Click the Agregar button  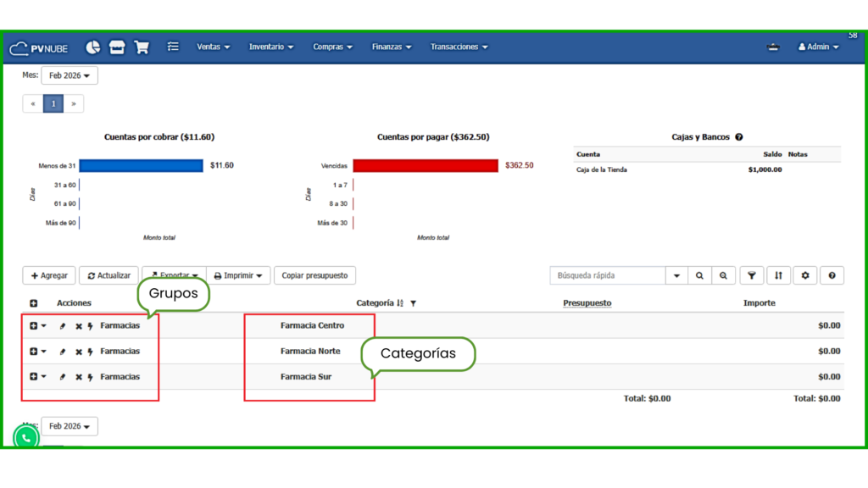[49, 275]
